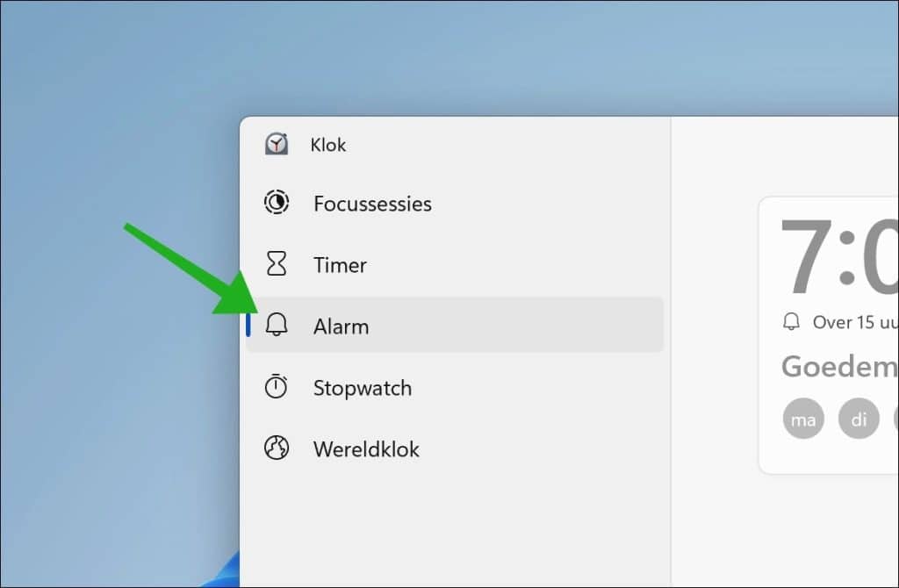Click the small bell icon on alarm card

point(791,321)
